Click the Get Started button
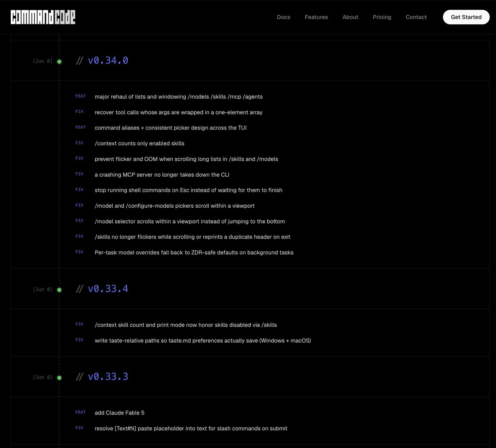Screen dimensions: 496x448 (466, 17)
